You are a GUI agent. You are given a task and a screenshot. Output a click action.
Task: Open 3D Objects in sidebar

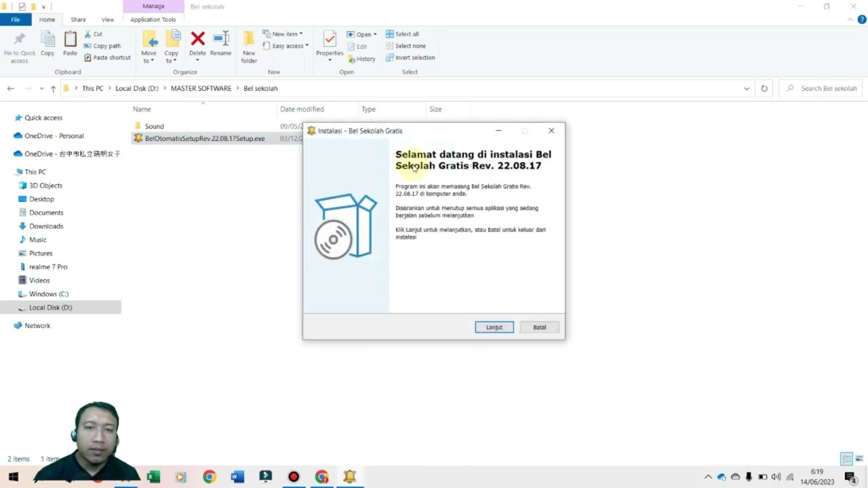pos(45,186)
